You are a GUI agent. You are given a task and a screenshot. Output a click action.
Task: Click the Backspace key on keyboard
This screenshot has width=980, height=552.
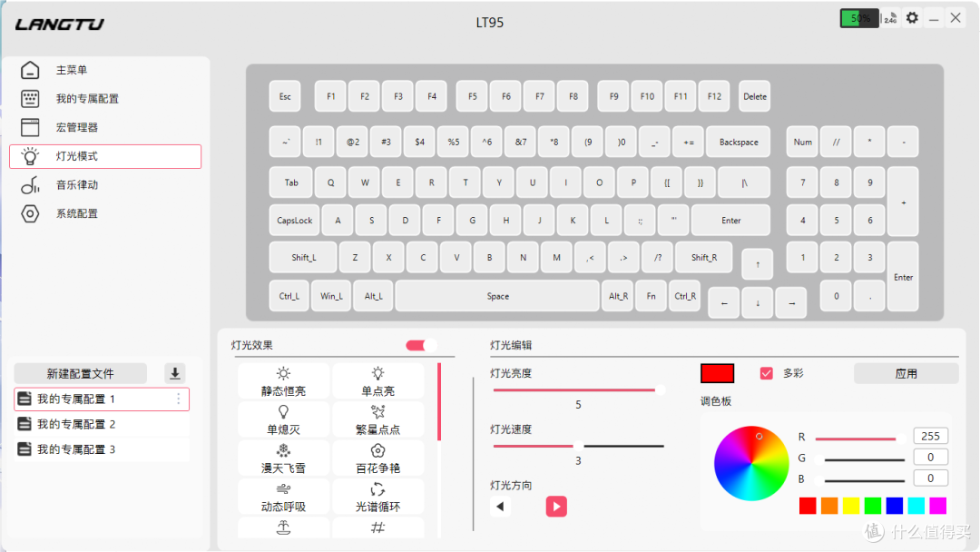click(738, 142)
